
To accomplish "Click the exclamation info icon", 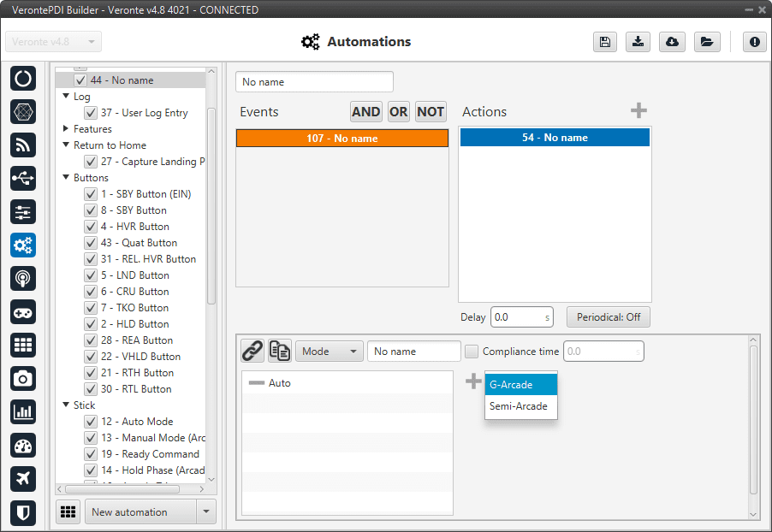I will pos(755,42).
